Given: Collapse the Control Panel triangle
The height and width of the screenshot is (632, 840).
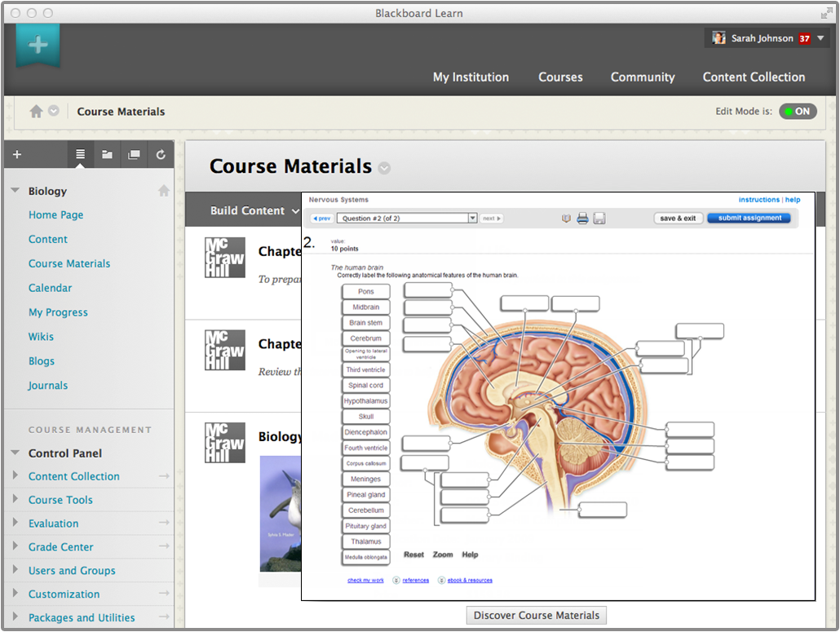Looking at the screenshot, I should 15,453.
